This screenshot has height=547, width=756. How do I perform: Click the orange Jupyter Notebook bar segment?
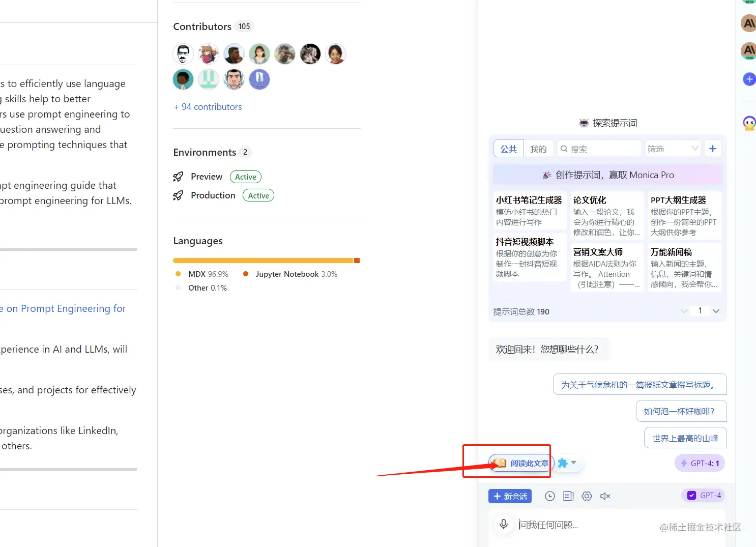(x=357, y=261)
